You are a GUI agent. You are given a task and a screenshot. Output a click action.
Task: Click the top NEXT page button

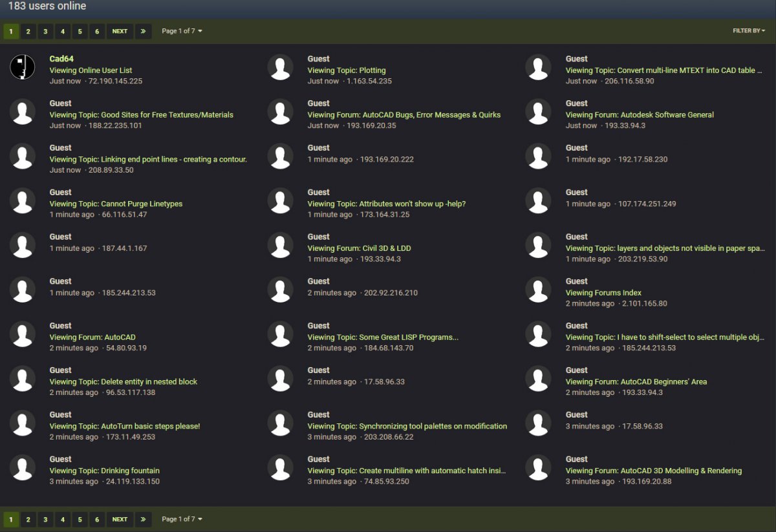pyautogui.click(x=120, y=31)
